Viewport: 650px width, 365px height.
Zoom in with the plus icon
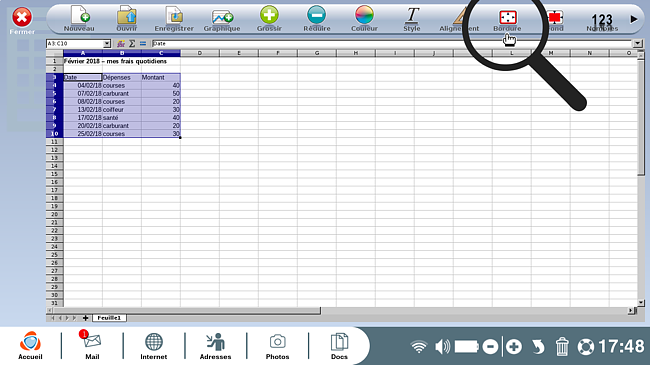pos(514,346)
